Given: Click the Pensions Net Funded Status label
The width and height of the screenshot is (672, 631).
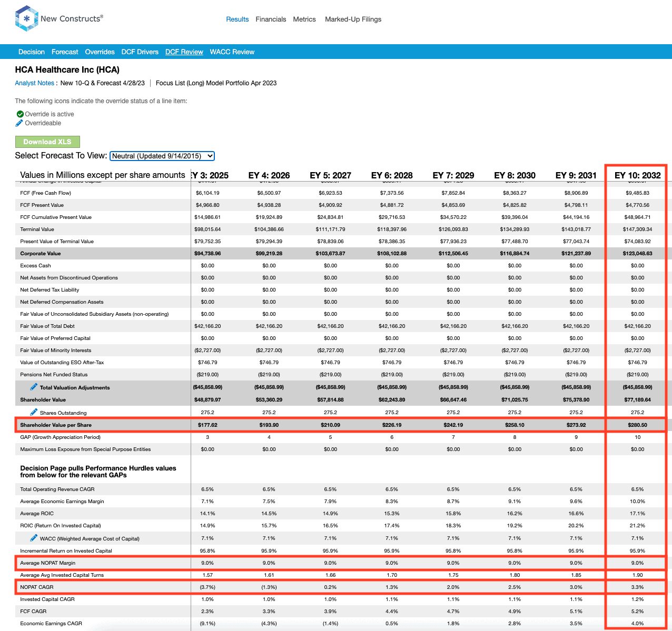Looking at the screenshot, I should click(x=54, y=375).
